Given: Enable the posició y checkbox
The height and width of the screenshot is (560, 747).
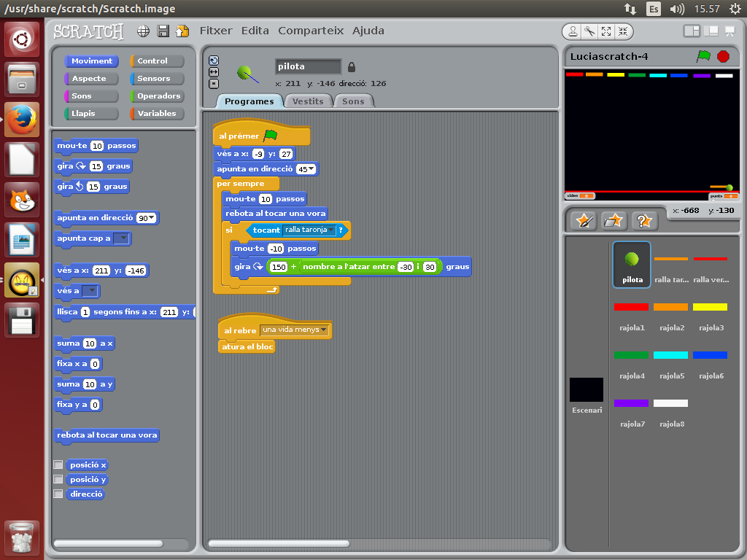Looking at the screenshot, I should [58, 480].
